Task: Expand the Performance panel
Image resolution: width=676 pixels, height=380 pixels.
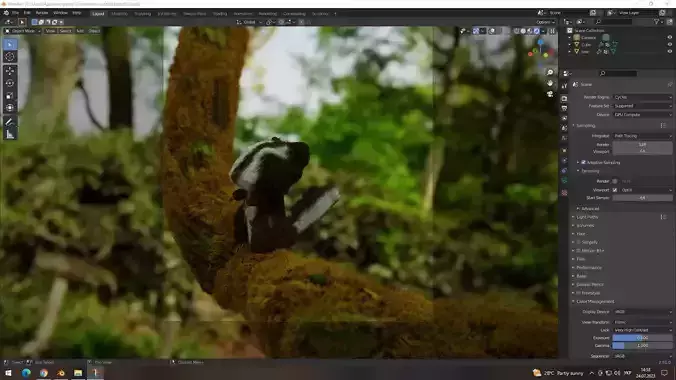Action: 588,267
